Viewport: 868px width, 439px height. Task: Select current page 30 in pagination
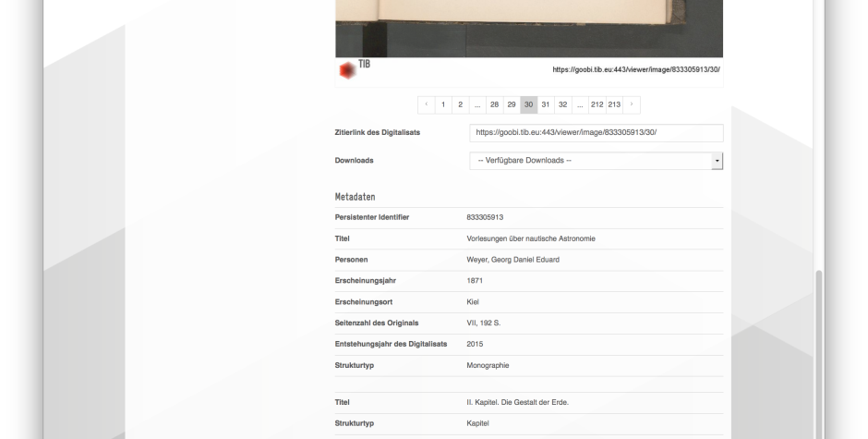click(x=529, y=104)
